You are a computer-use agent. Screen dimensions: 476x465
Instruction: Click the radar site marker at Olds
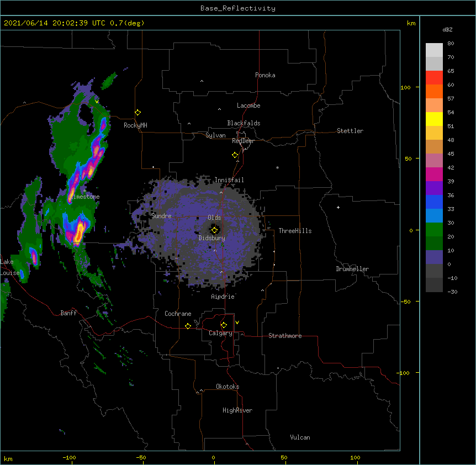[x=214, y=230]
